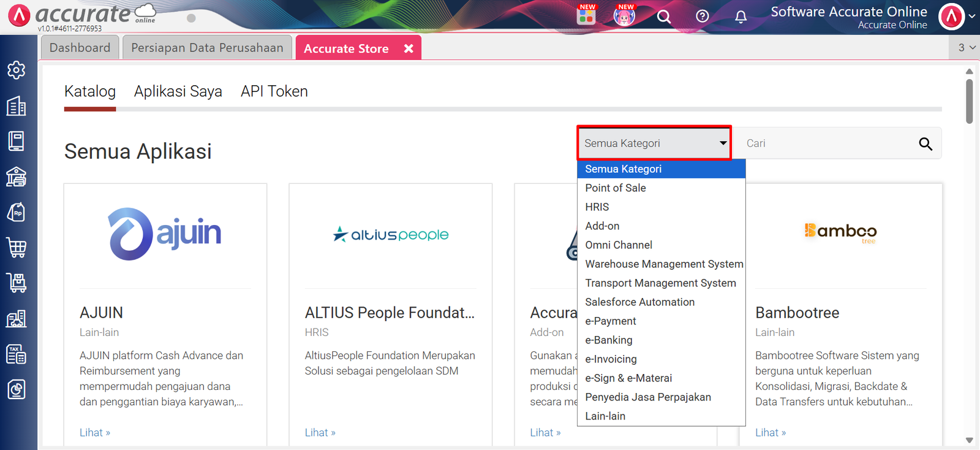The height and width of the screenshot is (450, 980).
Task: Select Warehouse Management System option
Action: click(661, 264)
